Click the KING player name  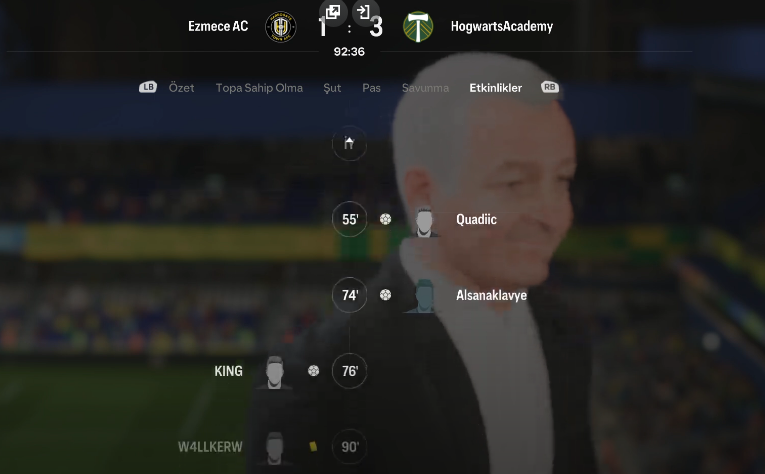pos(228,371)
